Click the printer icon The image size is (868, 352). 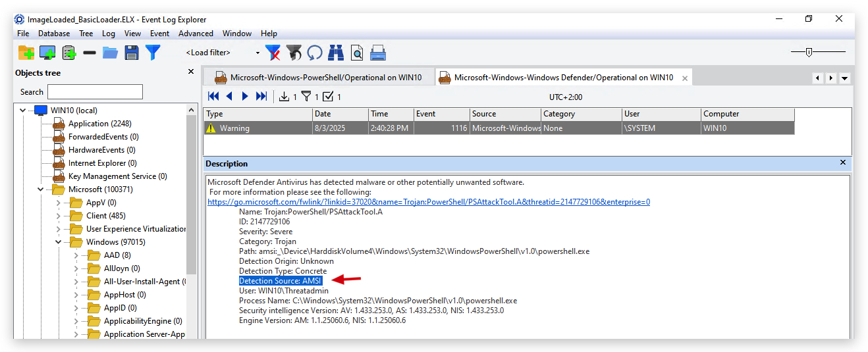coord(378,53)
